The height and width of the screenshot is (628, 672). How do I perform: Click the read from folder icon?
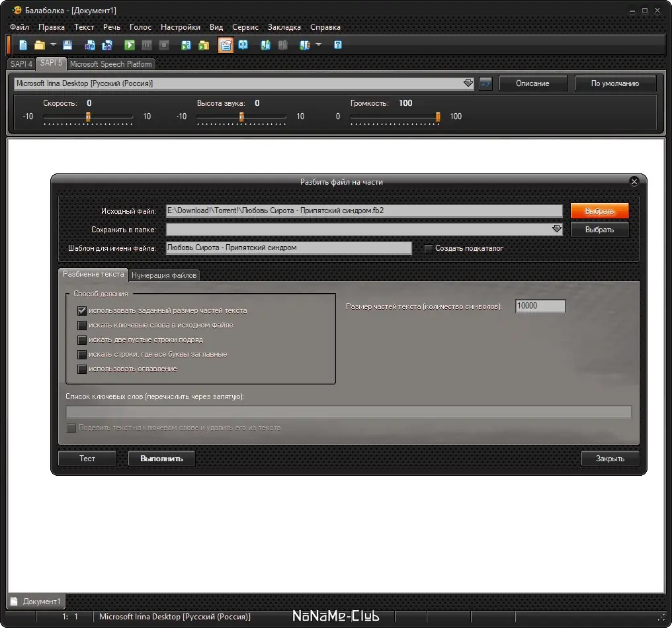[204, 45]
